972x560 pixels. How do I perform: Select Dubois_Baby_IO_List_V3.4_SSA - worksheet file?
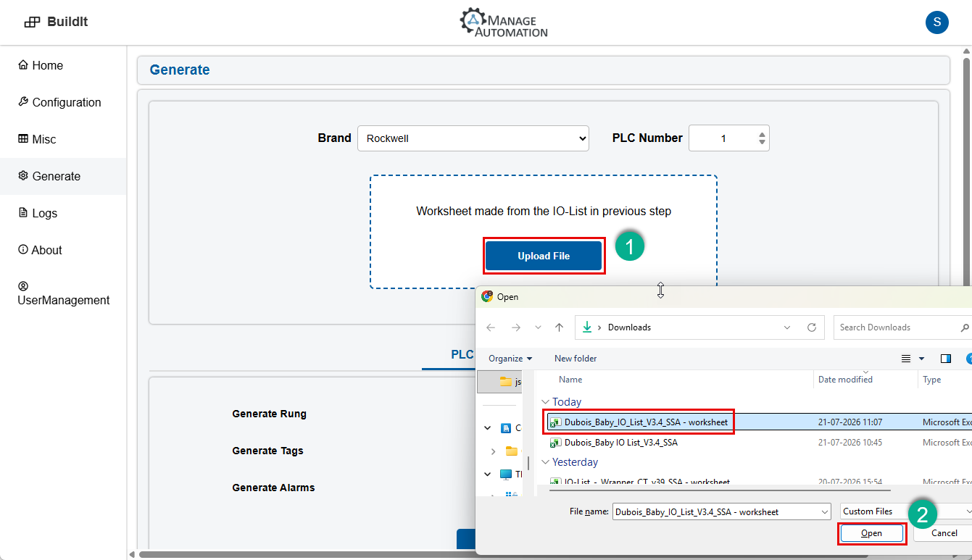point(646,422)
